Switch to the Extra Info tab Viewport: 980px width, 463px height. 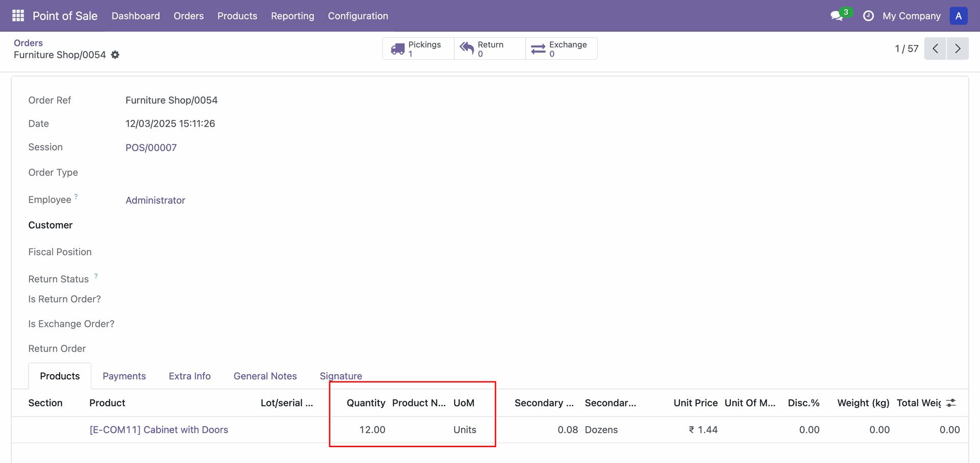(x=189, y=376)
